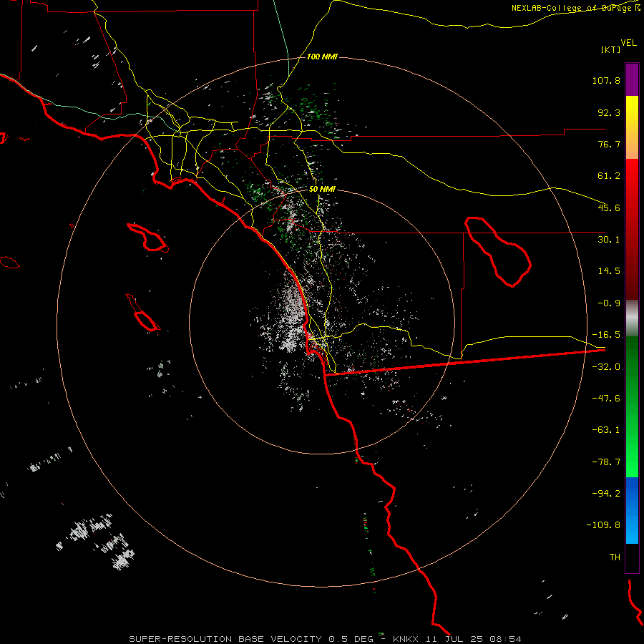Pick the green segment of the color bar
The image size is (644, 644).
(632, 406)
